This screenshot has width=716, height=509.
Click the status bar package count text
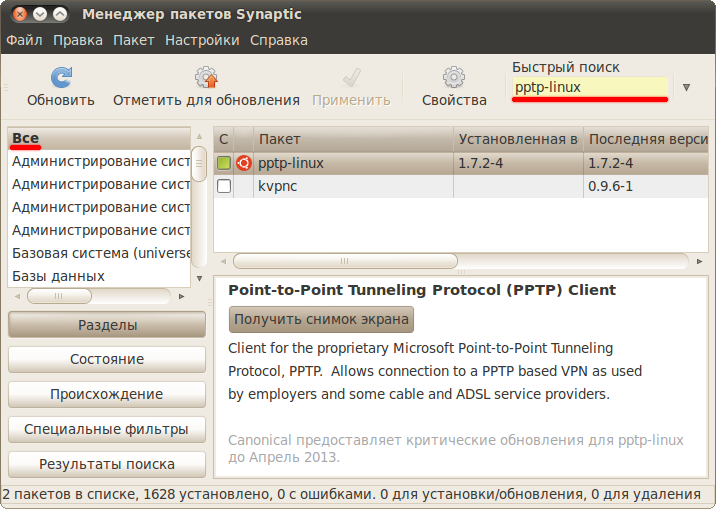[351, 494]
